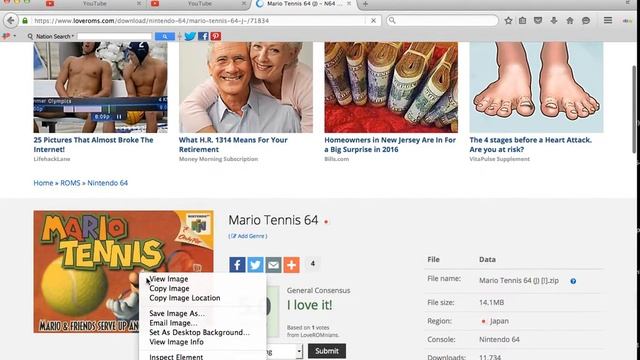Open Homeowners in New Jersey ad link

pos(390,144)
